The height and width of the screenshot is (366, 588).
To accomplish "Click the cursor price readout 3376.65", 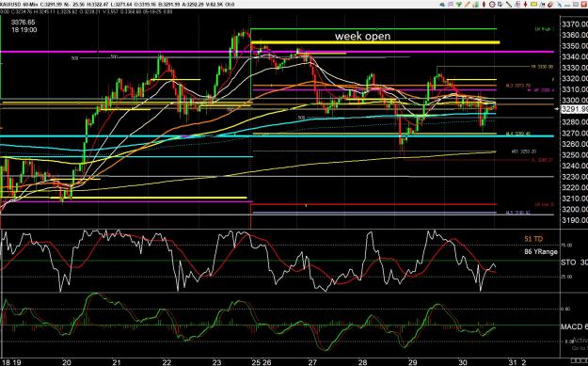I will coord(23,23).
